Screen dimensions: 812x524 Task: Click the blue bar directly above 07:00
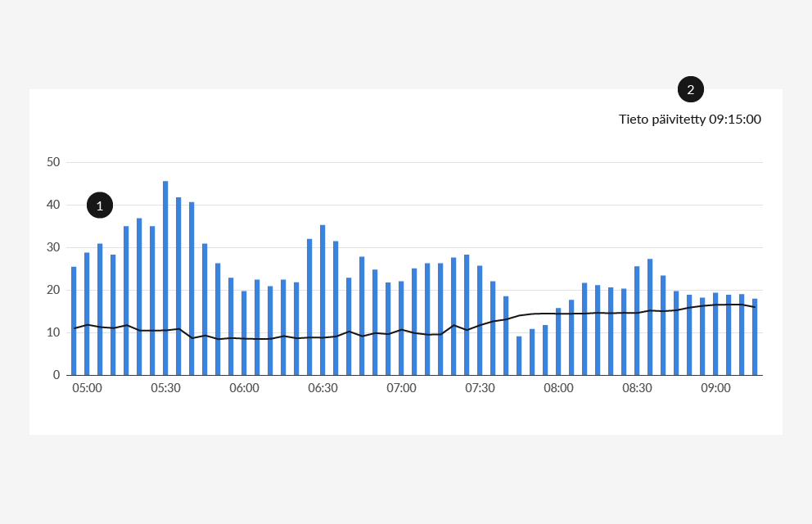click(x=401, y=328)
